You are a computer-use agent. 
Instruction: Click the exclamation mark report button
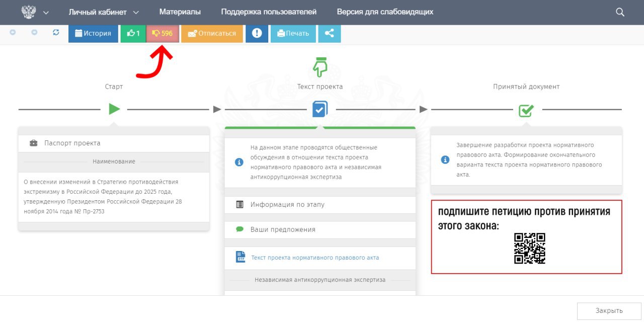coord(257,33)
